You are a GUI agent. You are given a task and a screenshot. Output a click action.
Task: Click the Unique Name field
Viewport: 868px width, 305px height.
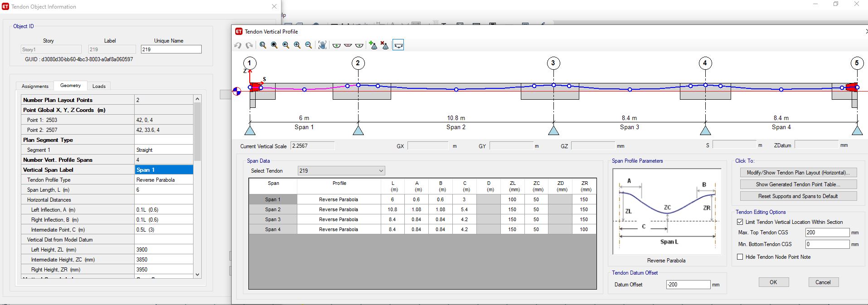click(171, 49)
